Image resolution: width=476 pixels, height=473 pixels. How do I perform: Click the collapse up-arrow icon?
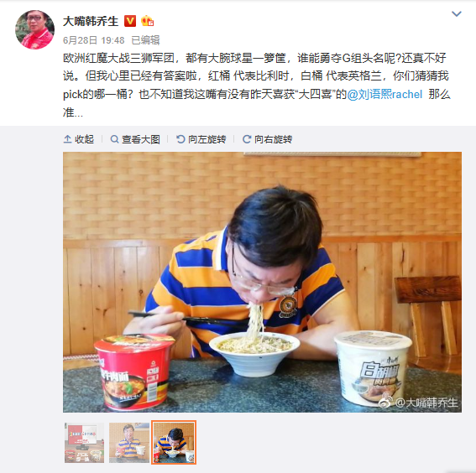[x=67, y=139]
